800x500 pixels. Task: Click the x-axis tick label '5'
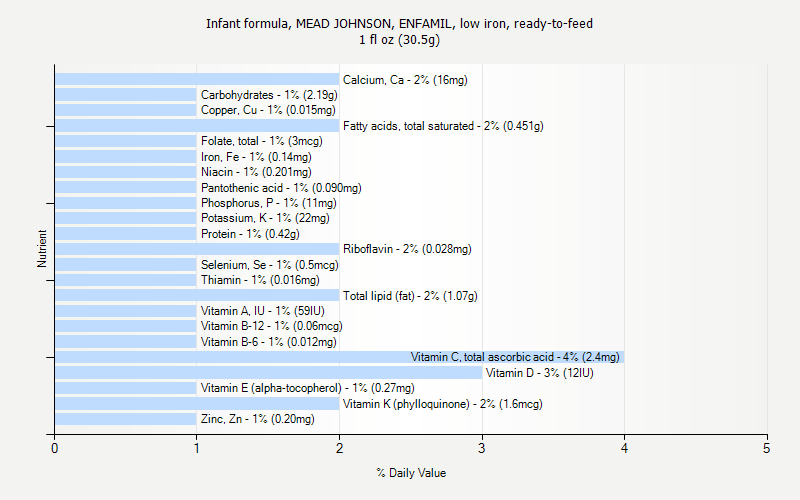(766, 448)
